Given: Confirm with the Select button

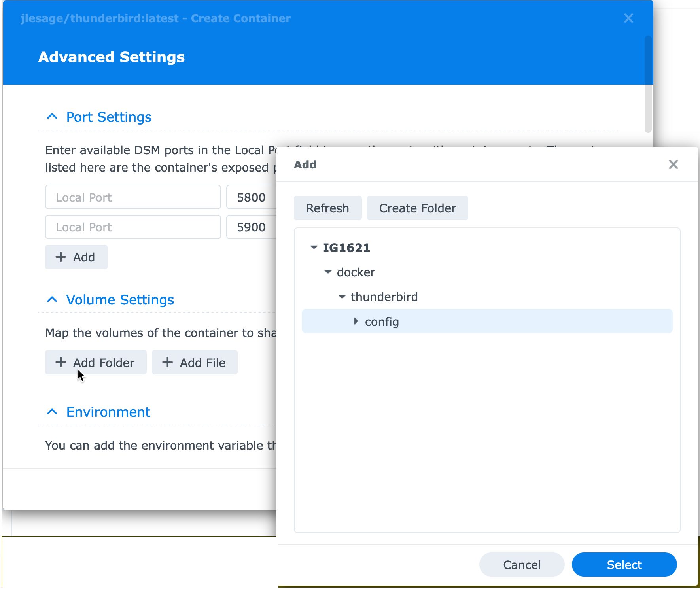Looking at the screenshot, I should pyautogui.click(x=624, y=564).
